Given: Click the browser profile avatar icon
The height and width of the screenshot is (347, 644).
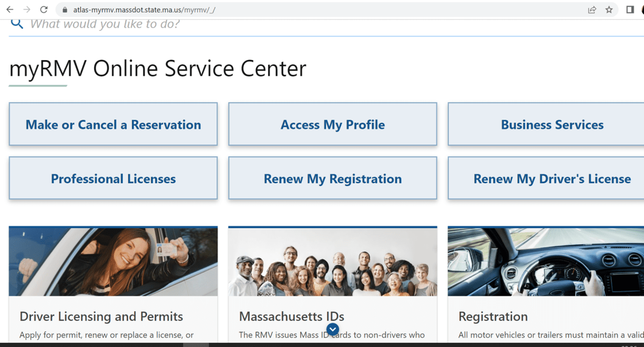Looking at the screenshot, I should click(641, 9).
